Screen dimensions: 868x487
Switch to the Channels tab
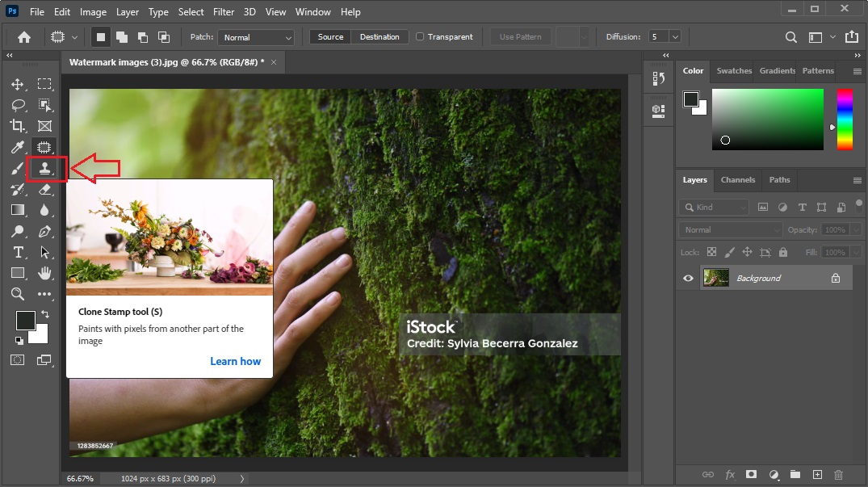coord(737,180)
